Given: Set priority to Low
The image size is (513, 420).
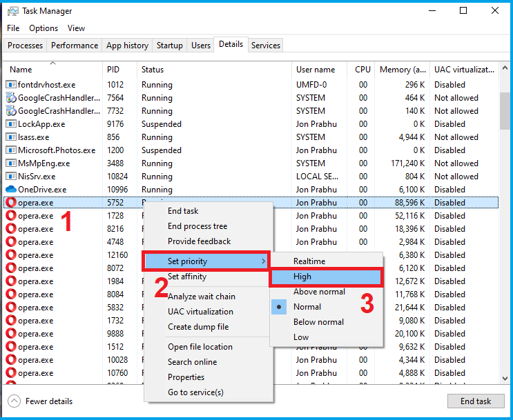Looking at the screenshot, I should coord(326,337).
